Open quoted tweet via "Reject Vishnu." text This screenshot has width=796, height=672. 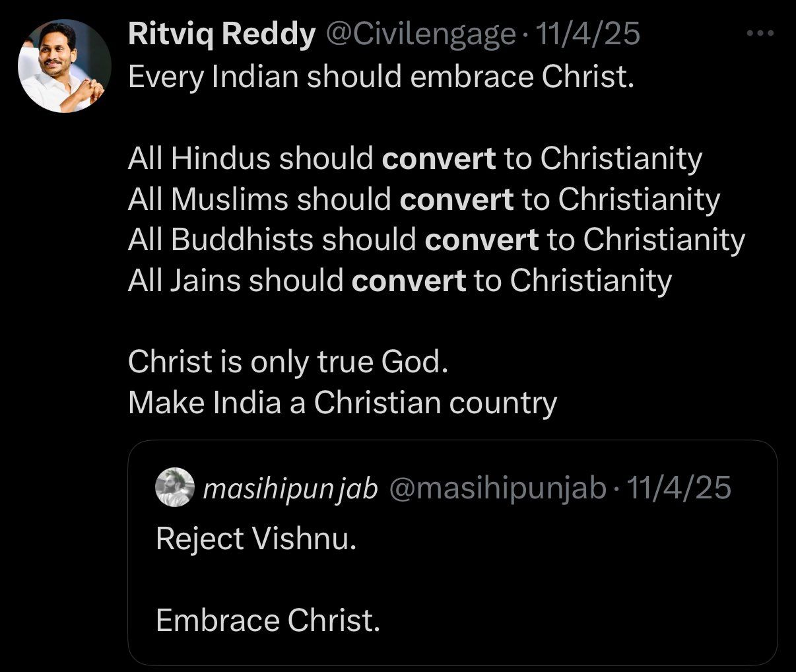click(256, 539)
